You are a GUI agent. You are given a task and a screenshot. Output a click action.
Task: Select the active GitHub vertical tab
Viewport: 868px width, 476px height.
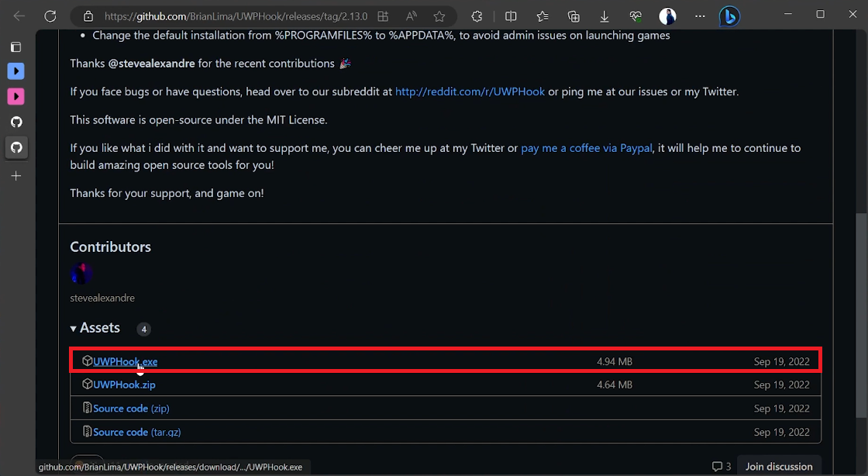[x=16, y=147]
